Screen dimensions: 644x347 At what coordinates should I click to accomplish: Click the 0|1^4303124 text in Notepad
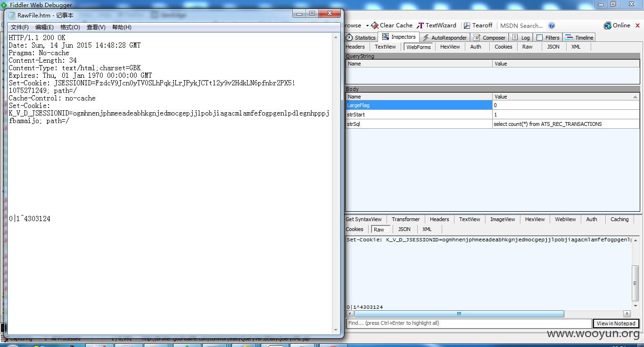point(30,219)
